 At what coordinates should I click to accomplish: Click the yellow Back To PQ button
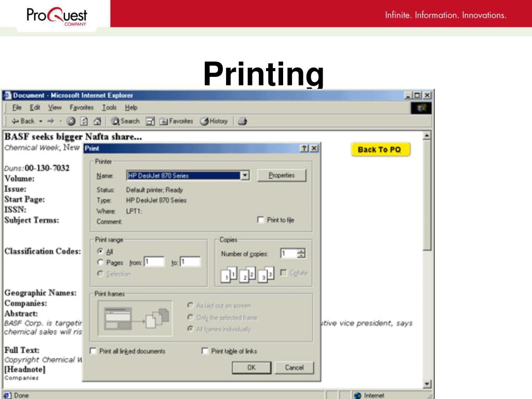(x=380, y=150)
